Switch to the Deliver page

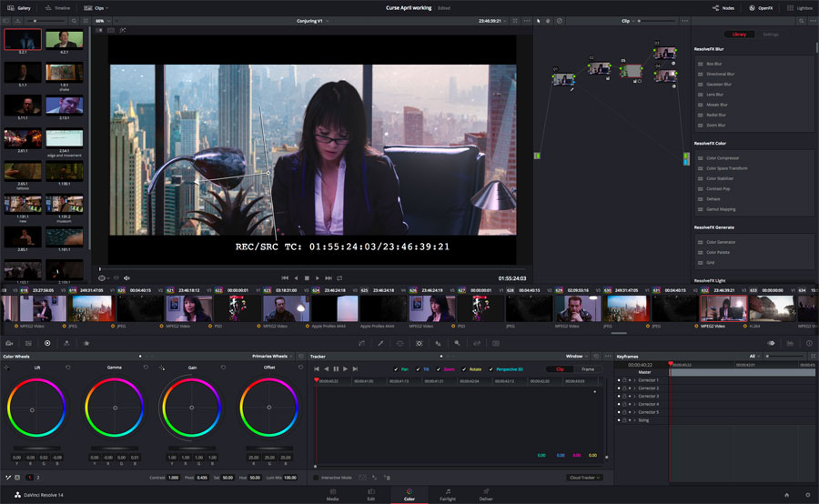click(x=486, y=495)
